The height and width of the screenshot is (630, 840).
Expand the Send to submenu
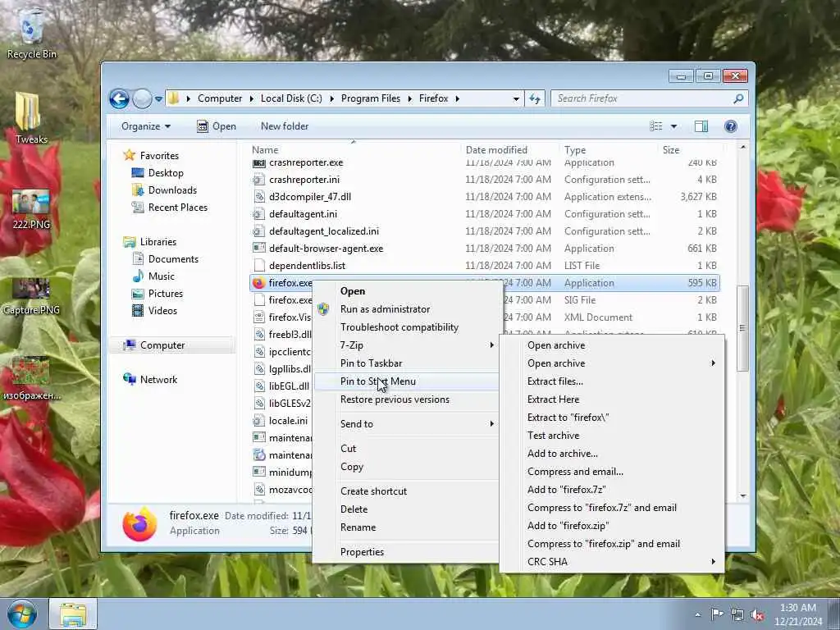coord(406,424)
